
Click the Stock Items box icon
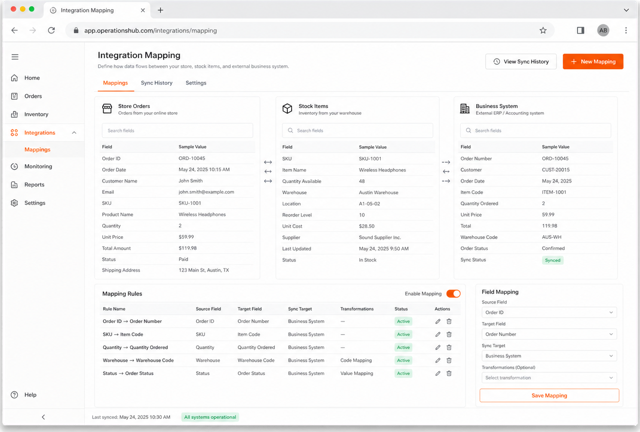pyautogui.click(x=287, y=109)
